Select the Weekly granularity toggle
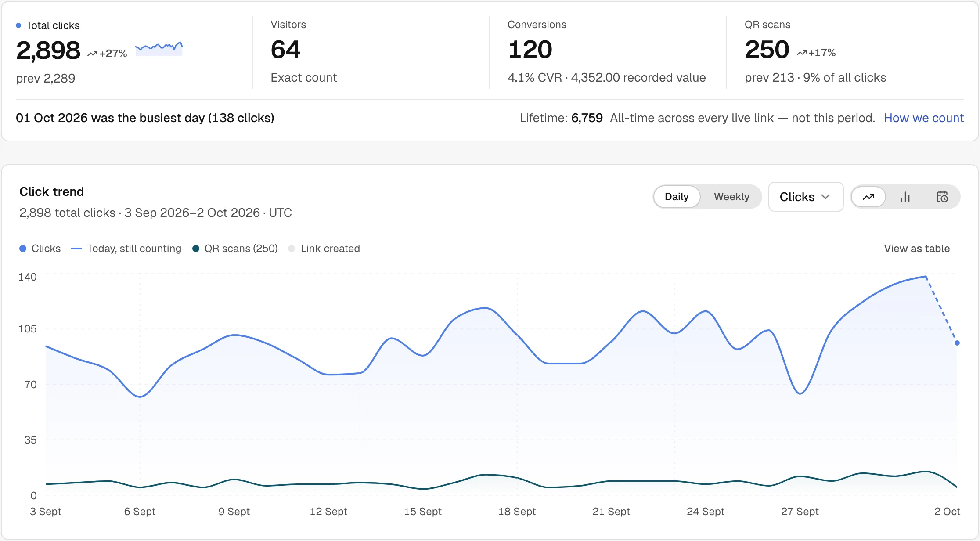980x541 pixels. [731, 197]
